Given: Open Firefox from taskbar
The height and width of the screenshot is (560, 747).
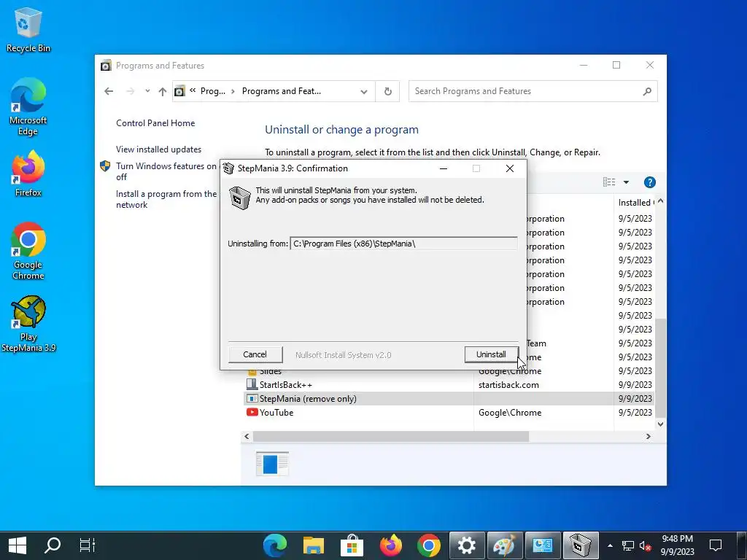Looking at the screenshot, I should (391, 545).
